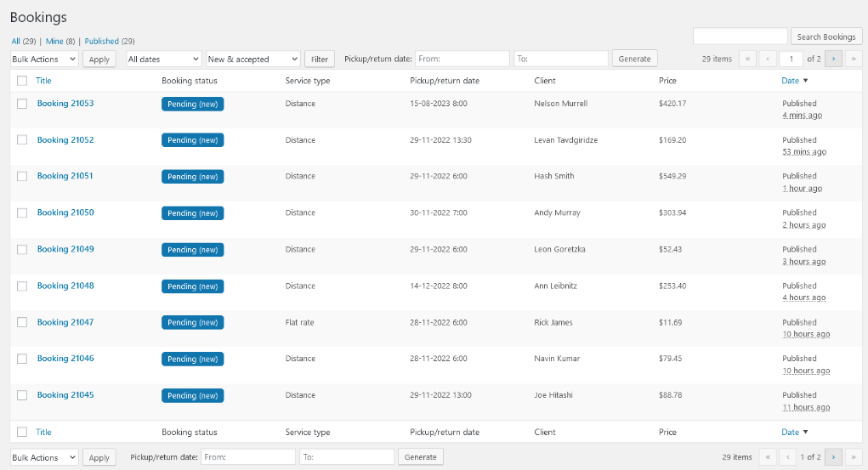Open the top Bulk Actions dropdown
The image size is (868, 470).
(x=44, y=59)
